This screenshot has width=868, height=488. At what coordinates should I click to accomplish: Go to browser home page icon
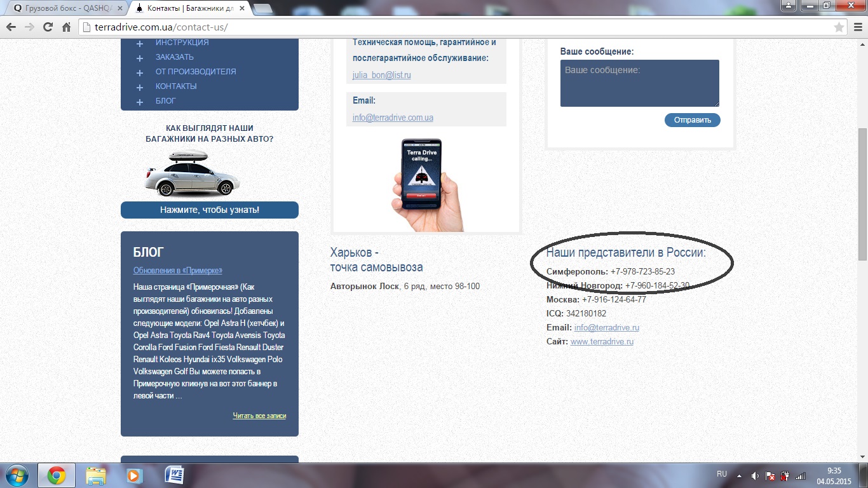(66, 27)
